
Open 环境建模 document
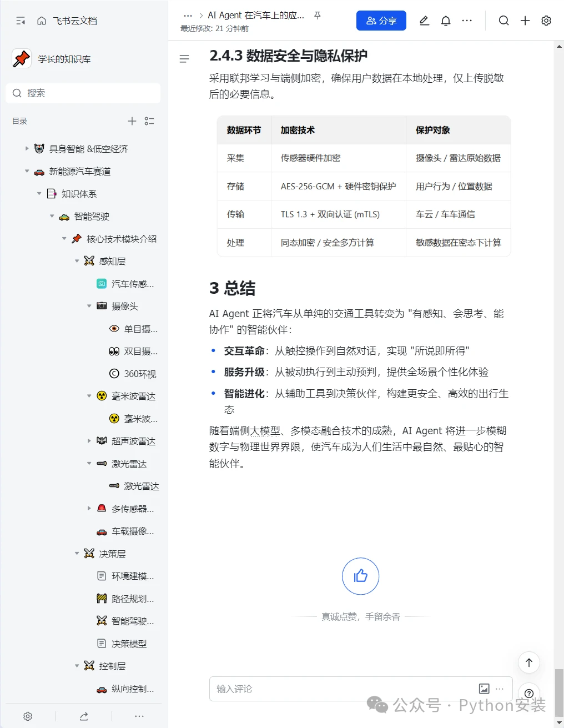point(132,576)
